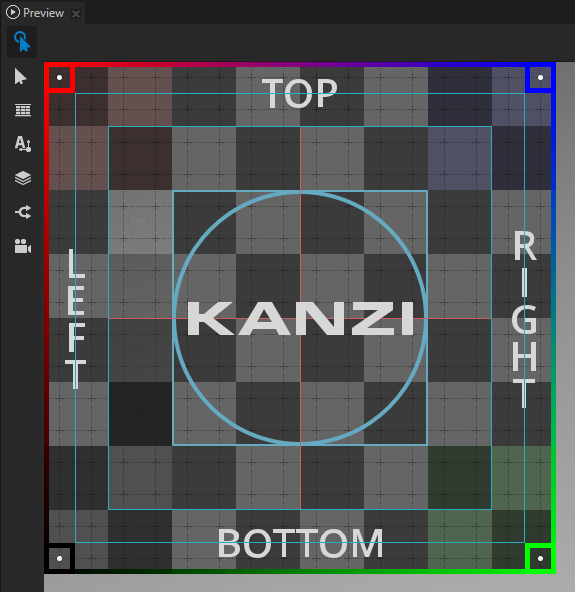Click the BOTTOM label in preview
Image resolution: width=575 pixels, height=592 pixels.
(x=300, y=543)
